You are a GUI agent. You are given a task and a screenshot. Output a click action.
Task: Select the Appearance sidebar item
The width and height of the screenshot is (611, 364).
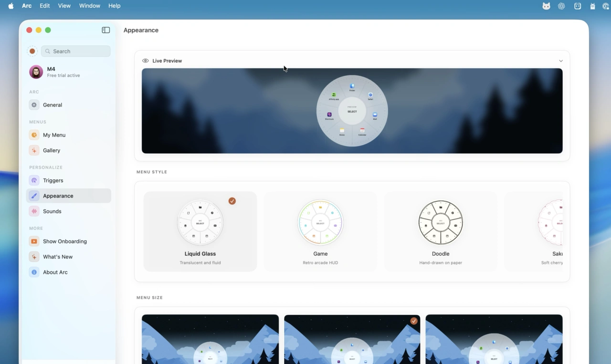click(69, 196)
